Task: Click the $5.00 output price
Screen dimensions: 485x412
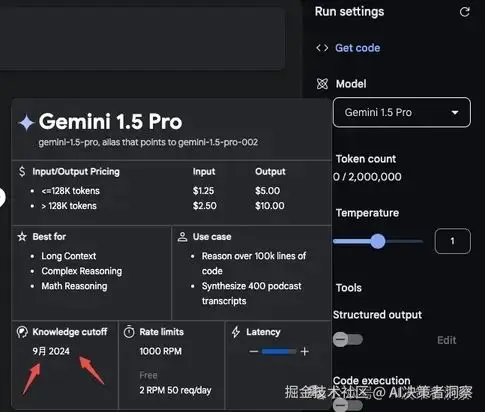Action: tap(267, 191)
